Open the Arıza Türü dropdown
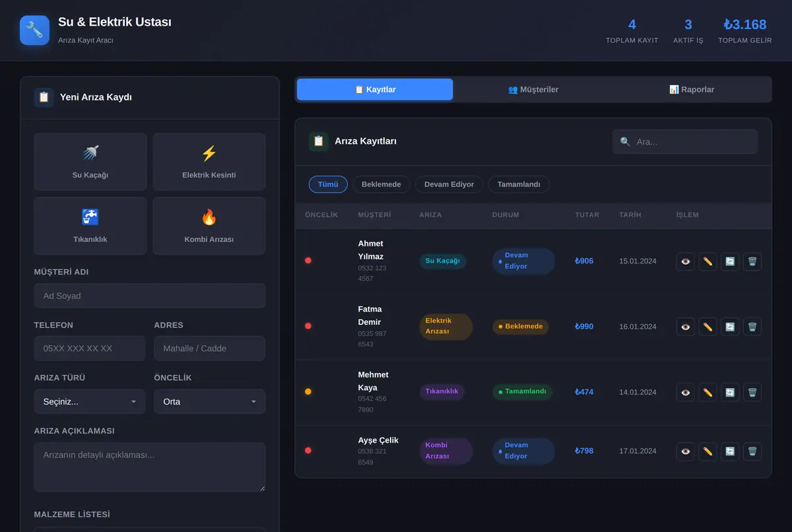The height and width of the screenshot is (532, 792). click(x=90, y=401)
